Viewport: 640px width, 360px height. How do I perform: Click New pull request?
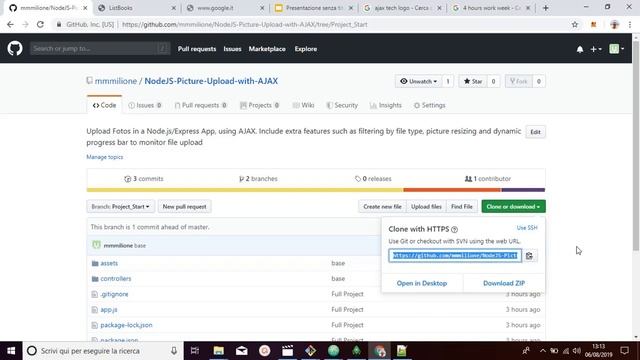(184, 207)
